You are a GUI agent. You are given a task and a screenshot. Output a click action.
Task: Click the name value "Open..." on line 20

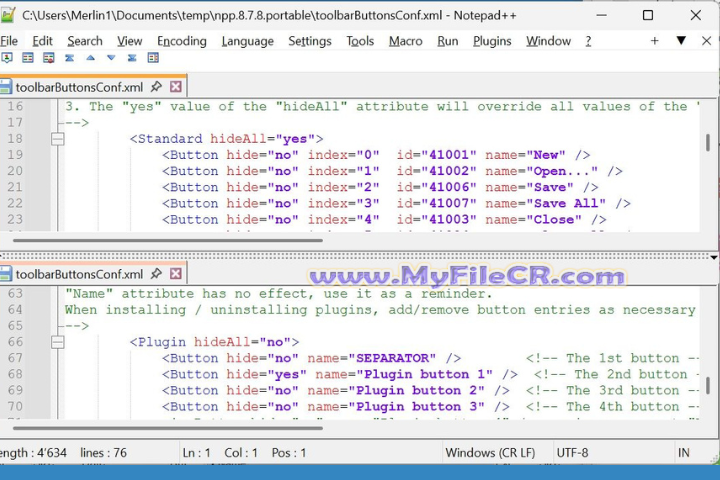[562, 171]
